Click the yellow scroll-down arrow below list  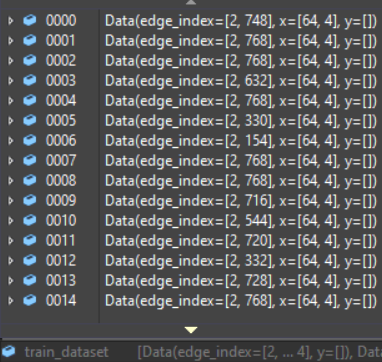(x=191, y=330)
